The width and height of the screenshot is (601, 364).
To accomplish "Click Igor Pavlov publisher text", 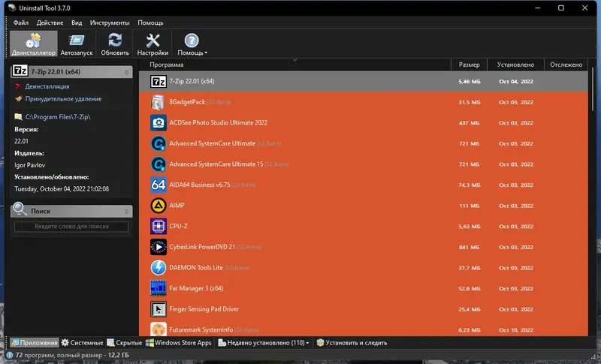I will click(x=29, y=165).
